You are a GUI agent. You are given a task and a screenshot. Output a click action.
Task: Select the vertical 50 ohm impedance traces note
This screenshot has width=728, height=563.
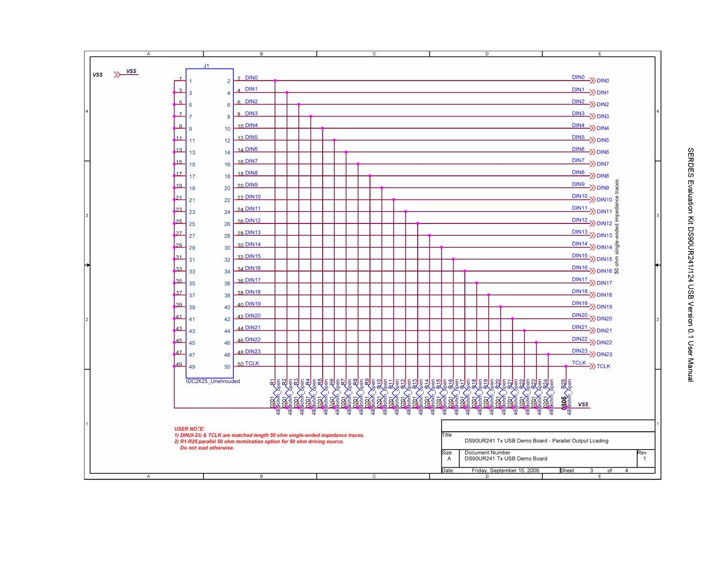click(x=617, y=226)
